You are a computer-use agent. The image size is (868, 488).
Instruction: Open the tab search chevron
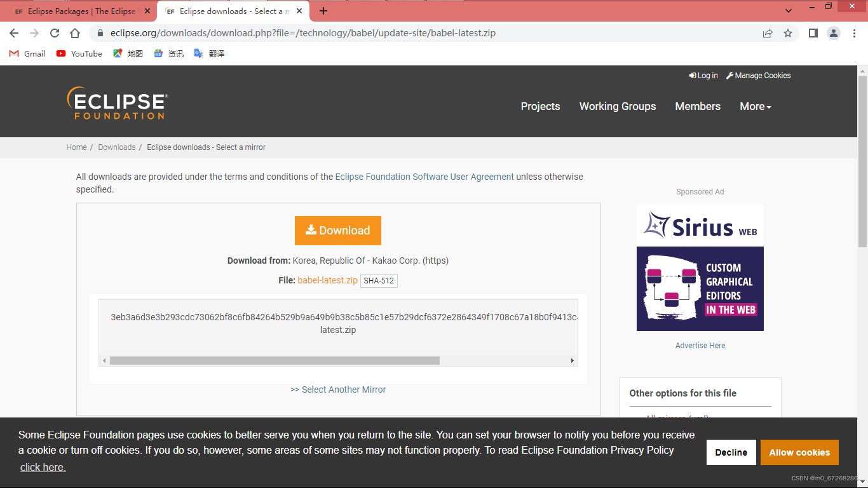coord(789,11)
